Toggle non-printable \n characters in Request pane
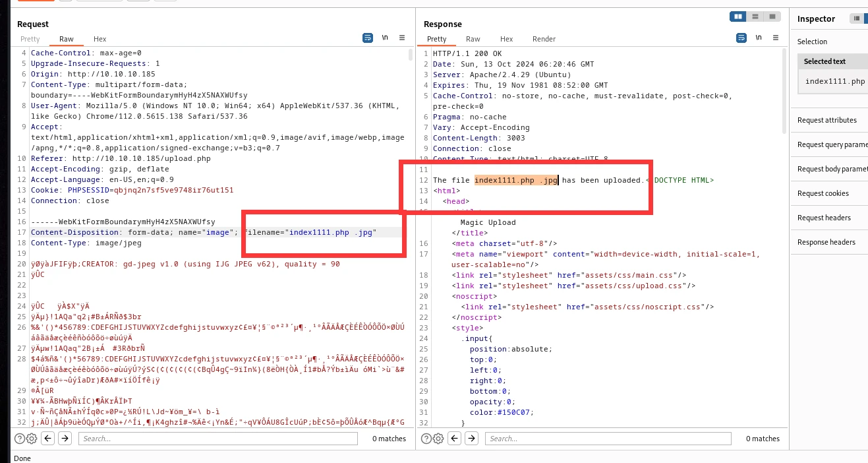Viewport: 868px width, 463px height. (385, 38)
